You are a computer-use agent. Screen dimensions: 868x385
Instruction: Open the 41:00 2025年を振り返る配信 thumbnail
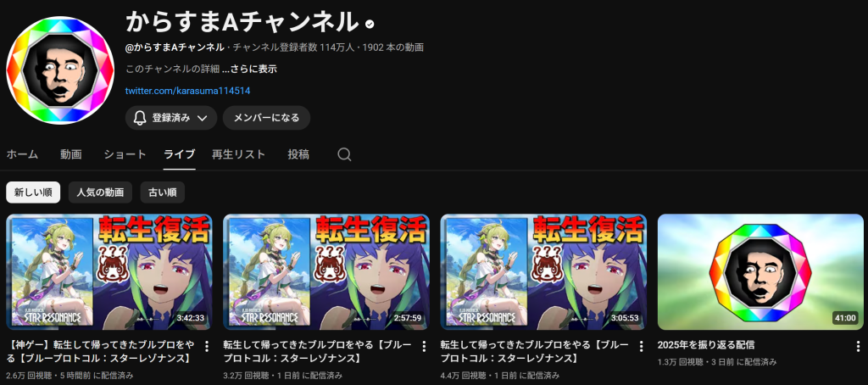(760, 272)
